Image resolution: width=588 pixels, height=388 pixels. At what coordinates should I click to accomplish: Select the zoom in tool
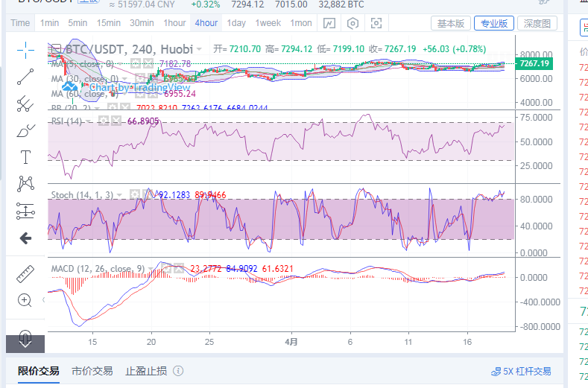tap(25, 300)
